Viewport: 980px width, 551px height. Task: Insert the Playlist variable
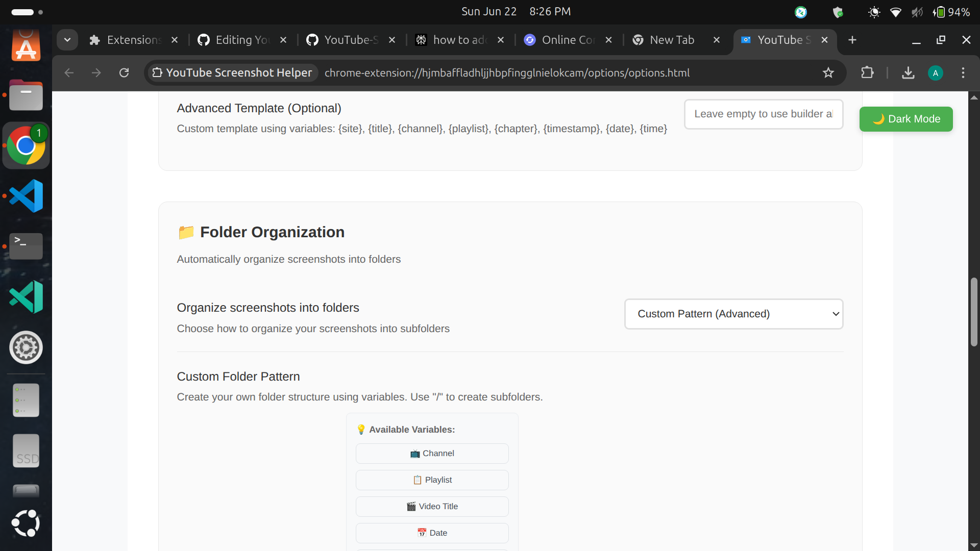pyautogui.click(x=432, y=480)
